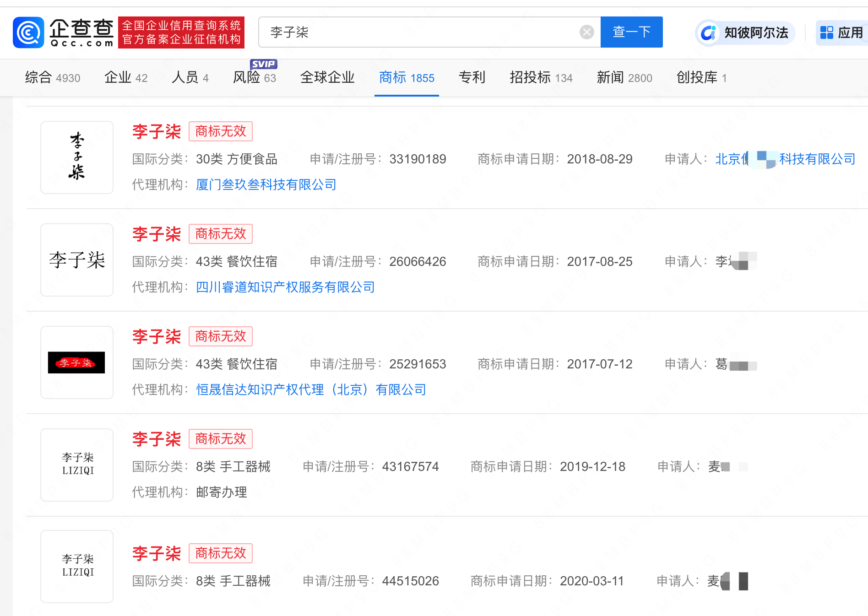Click the 查一下 search button
Image resolution: width=868 pixels, height=616 pixels.
[631, 32]
